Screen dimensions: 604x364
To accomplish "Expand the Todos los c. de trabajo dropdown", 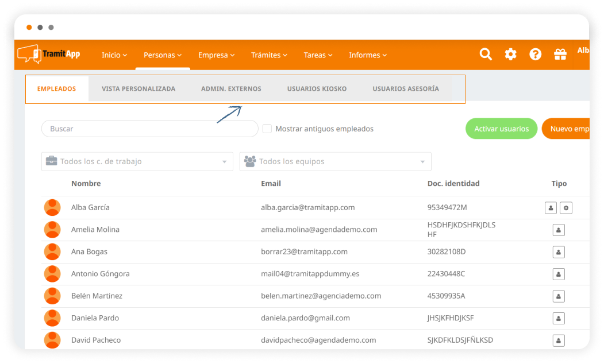I will point(137,161).
